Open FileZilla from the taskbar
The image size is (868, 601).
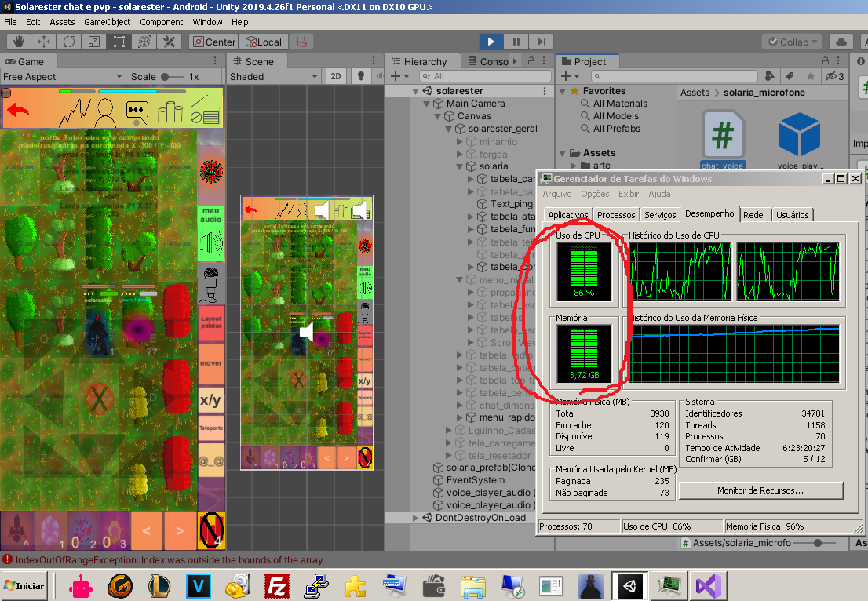click(275, 585)
